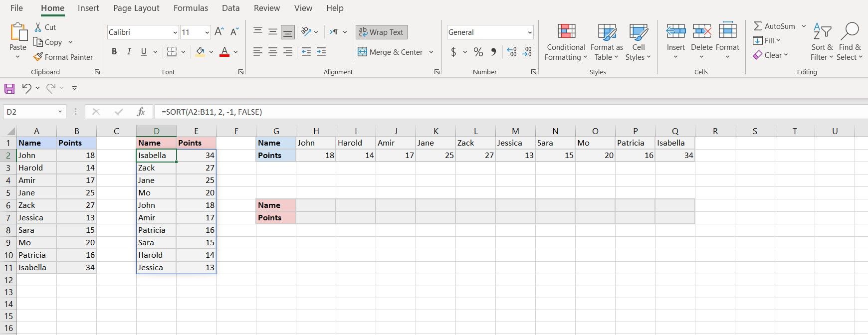Open the Conditional Formatting dropdown
This screenshot has height=335, width=868.
[566, 42]
